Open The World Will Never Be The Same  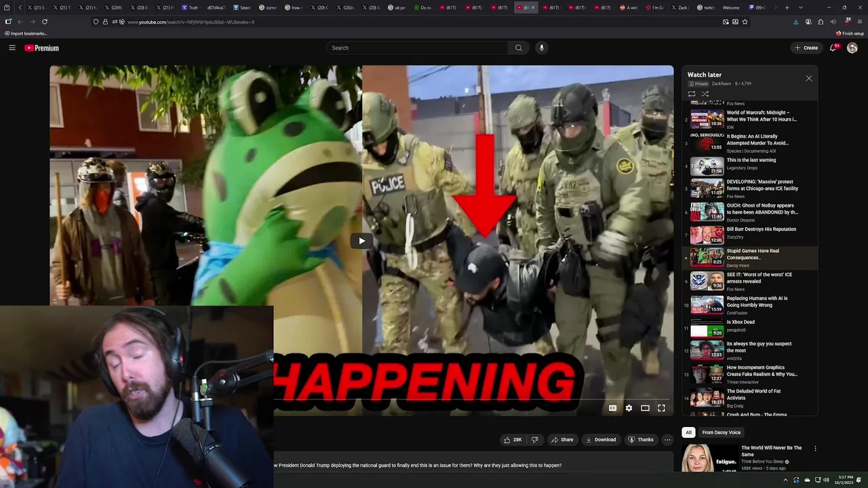point(771,451)
